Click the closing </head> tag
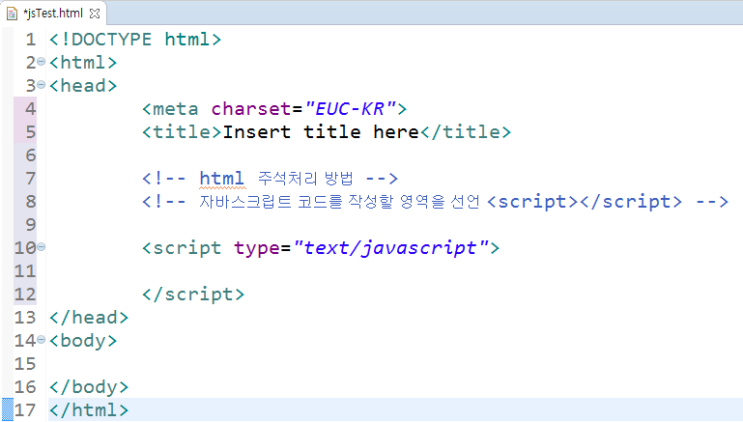 coord(88,317)
